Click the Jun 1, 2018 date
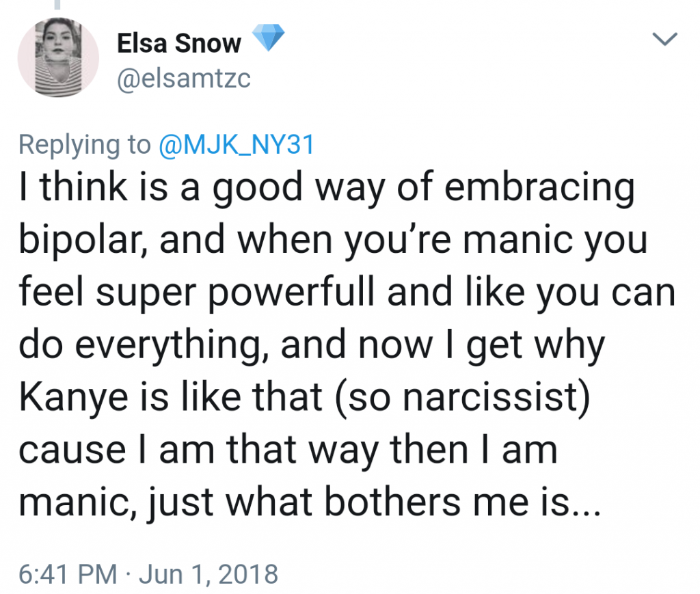The width and height of the screenshot is (700, 594). click(x=208, y=573)
